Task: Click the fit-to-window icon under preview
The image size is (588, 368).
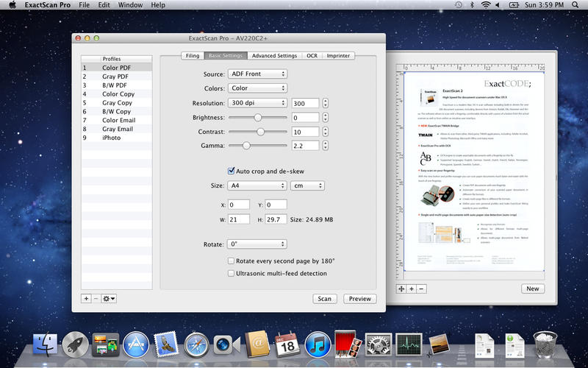Action: (x=401, y=289)
